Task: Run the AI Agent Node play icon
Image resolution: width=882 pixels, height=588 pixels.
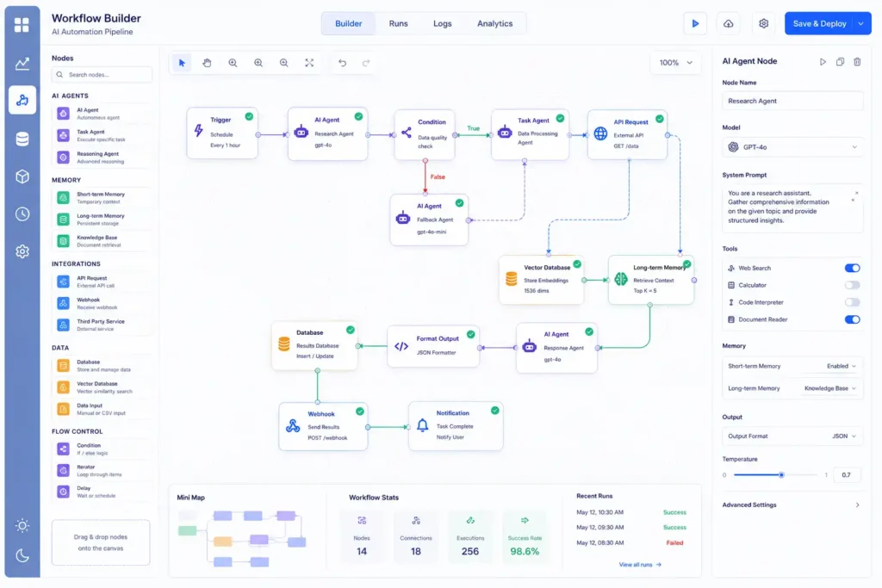Action: (x=823, y=62)
